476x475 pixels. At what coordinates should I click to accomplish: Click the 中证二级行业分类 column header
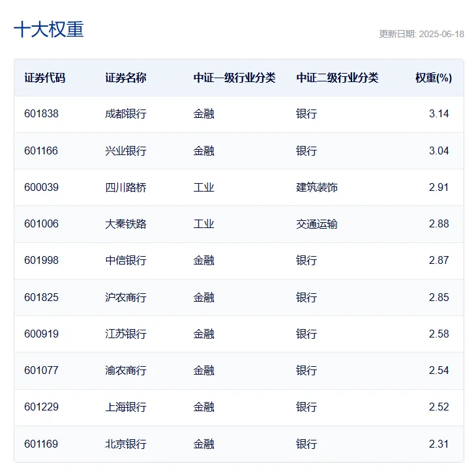(x=337, y=78)
